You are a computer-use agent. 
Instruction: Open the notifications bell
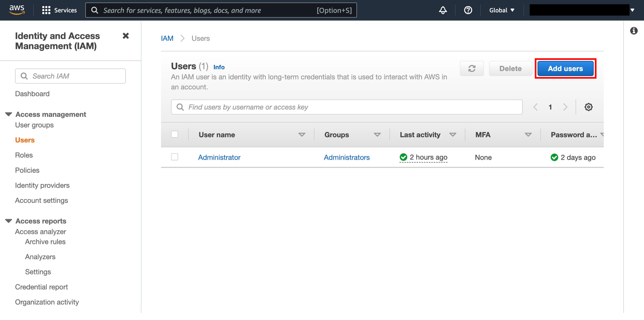click(x=443, y=10)
